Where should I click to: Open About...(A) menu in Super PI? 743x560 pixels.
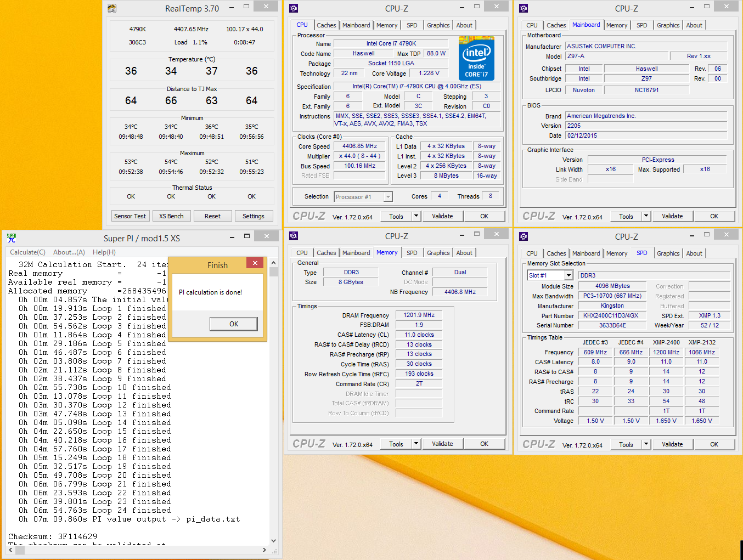coord(69,252)
